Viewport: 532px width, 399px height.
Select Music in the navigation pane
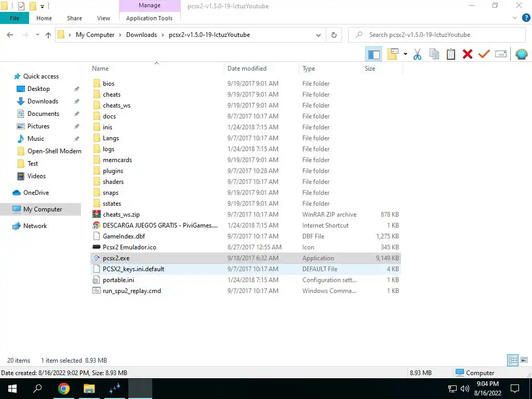pyautogui.click(x=36, y=138)
